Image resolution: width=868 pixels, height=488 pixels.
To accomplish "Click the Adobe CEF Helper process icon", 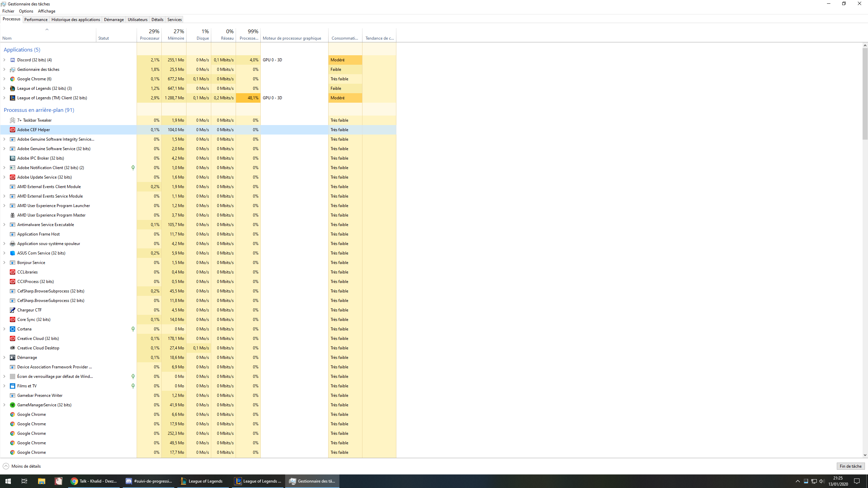I will tap(13, 130).
